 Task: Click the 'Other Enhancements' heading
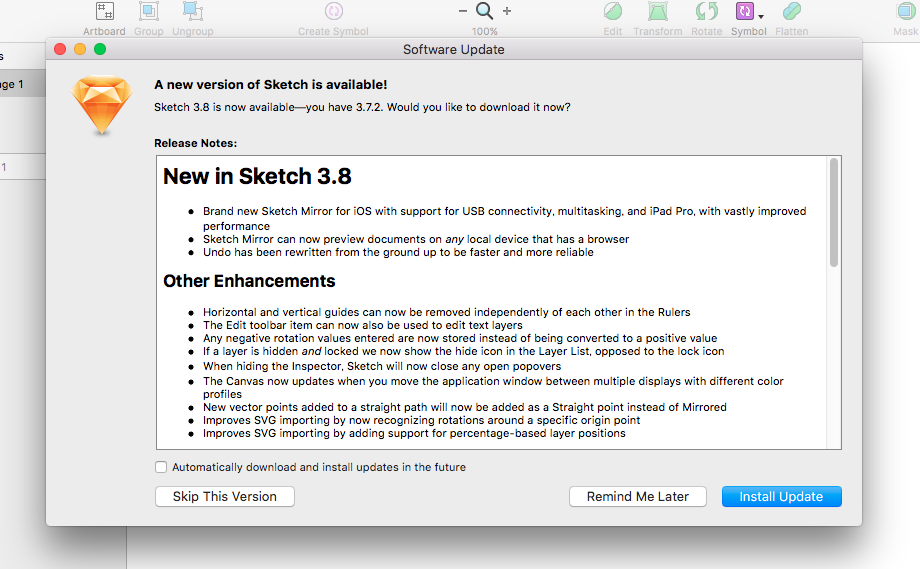[x=249, y=281]
